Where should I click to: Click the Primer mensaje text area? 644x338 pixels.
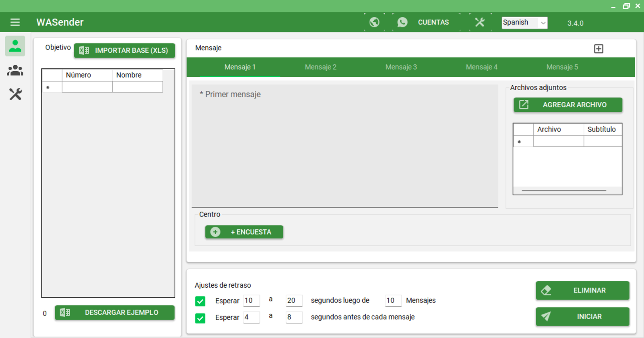click(x=345, y=146)
